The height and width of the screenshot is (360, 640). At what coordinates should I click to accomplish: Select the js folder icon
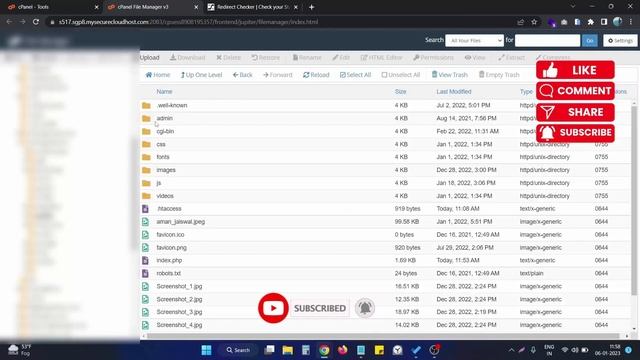(x=146, y=183)
